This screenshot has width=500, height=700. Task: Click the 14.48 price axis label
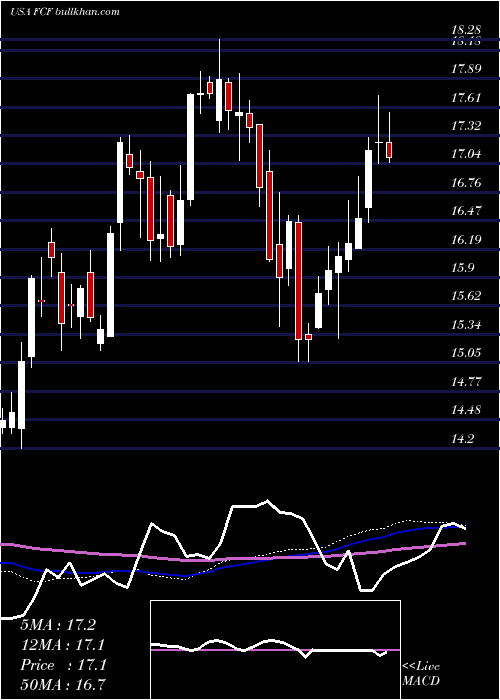466,410
